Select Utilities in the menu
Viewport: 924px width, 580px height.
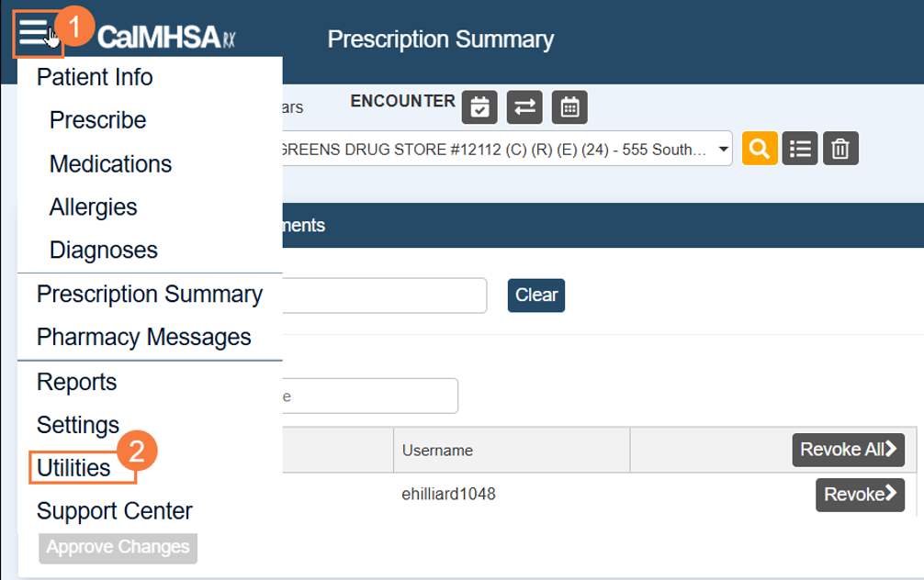tap(73, 468)
